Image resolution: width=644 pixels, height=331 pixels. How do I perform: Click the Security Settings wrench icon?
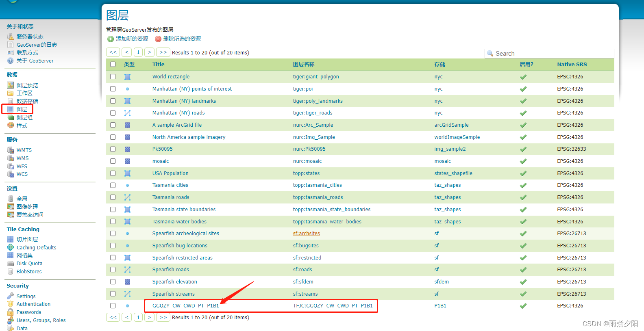(x=11, y=296)
